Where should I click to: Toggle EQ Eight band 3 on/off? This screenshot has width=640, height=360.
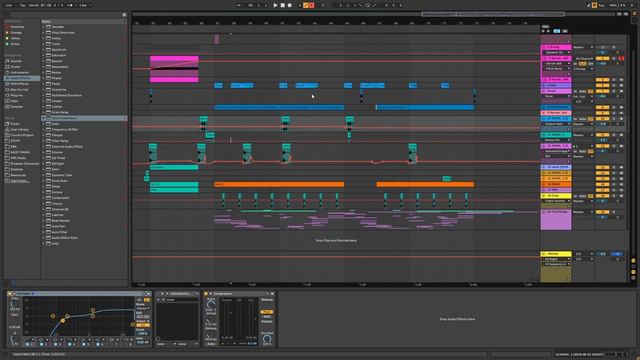[x=55, y=344]
